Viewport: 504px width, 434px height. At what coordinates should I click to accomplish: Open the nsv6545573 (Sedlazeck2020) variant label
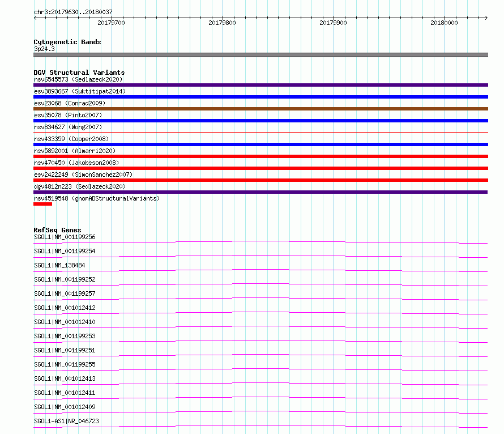78,79
